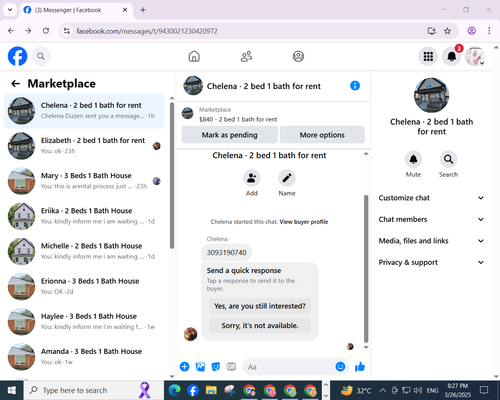This screenshot has height=400, width=500.
Task: Choose a GIF from the composer
Action: [231, 367]
